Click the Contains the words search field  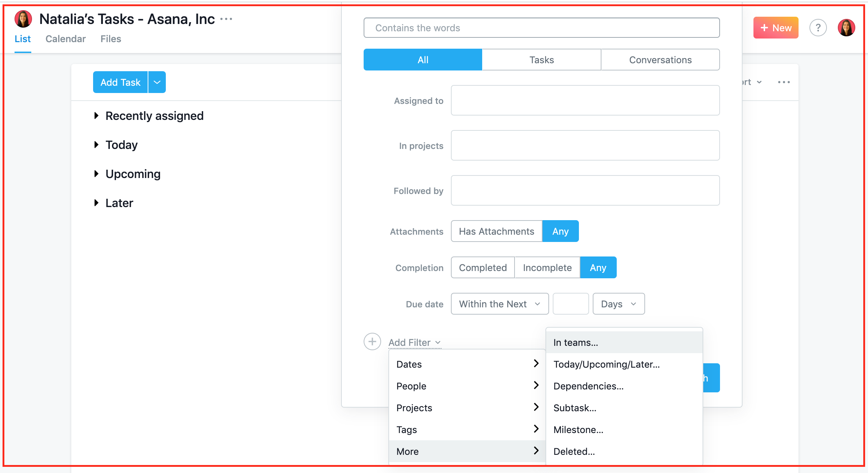click(x=541, y=28)
